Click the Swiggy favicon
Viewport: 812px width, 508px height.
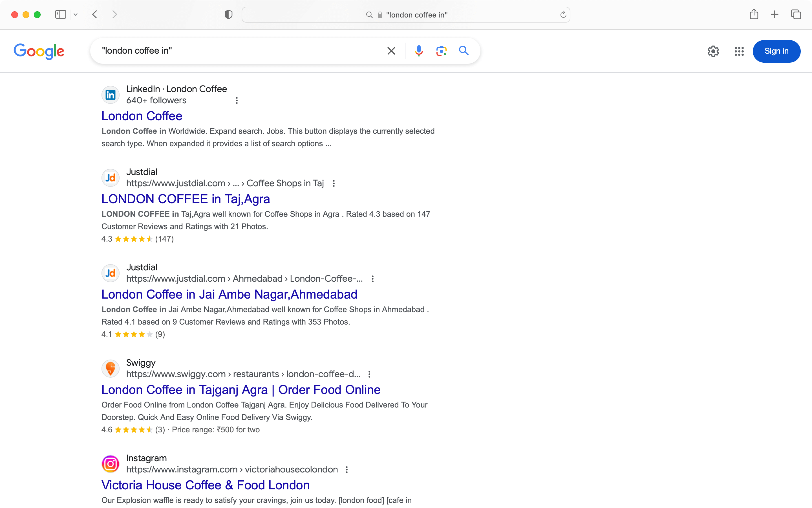111,369
